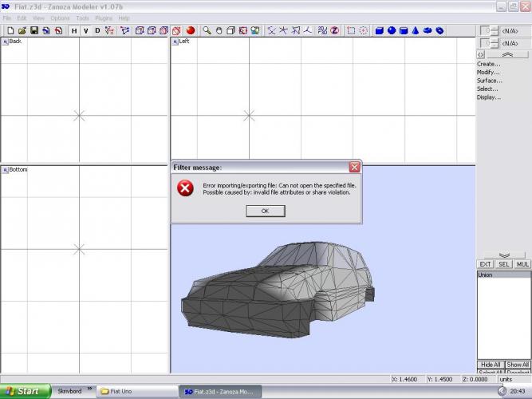Toggle the SEL selection mode button
Screen dimensions: 532x399
pos(504,263)
